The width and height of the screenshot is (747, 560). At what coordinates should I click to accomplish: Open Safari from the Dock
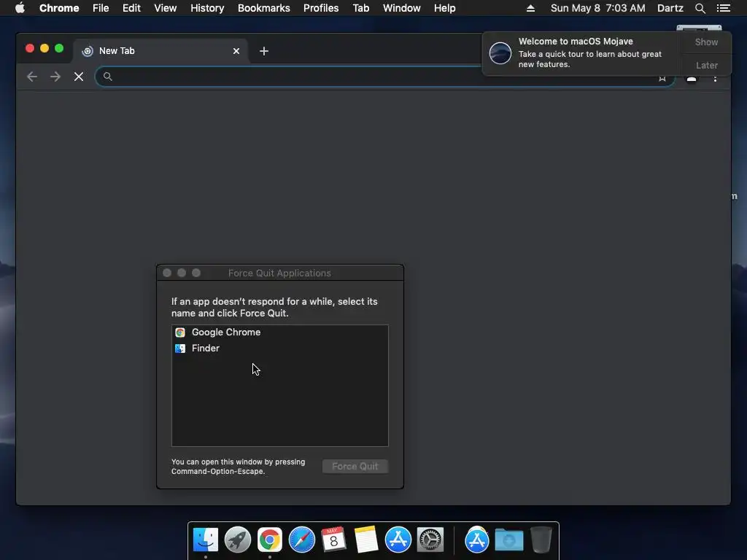tap(302, 540)
